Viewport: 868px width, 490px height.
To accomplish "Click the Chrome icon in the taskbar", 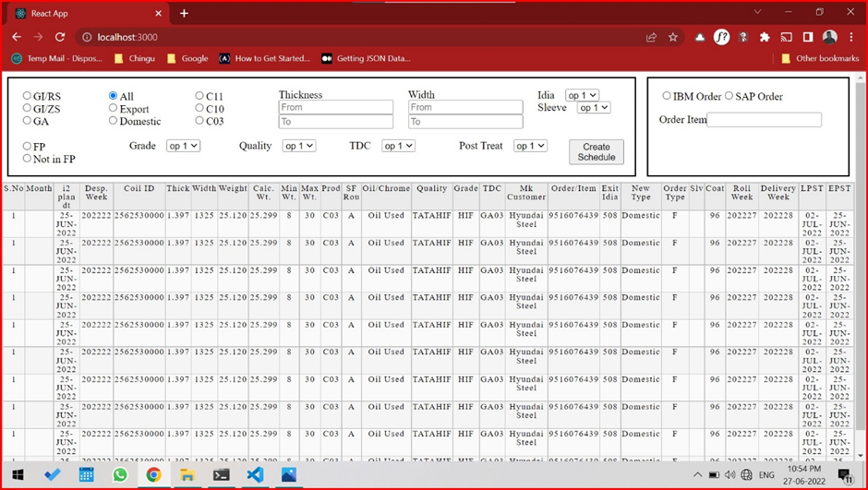I will [153, 474].
